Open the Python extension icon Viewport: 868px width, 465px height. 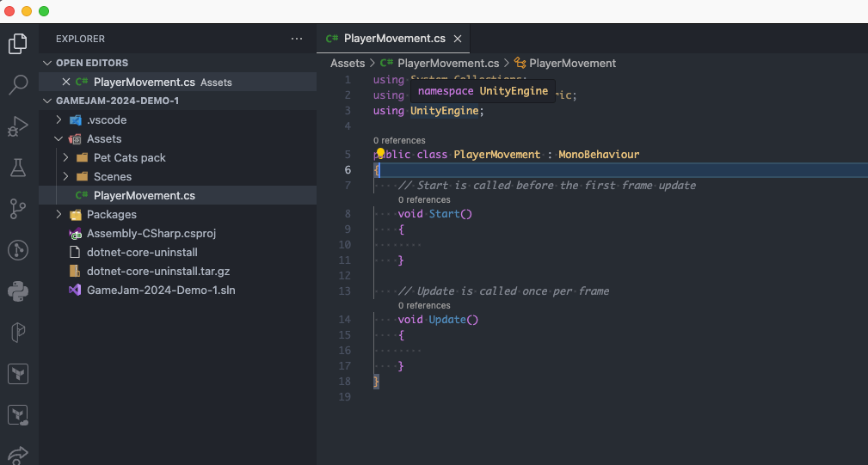tap(19, 291)
